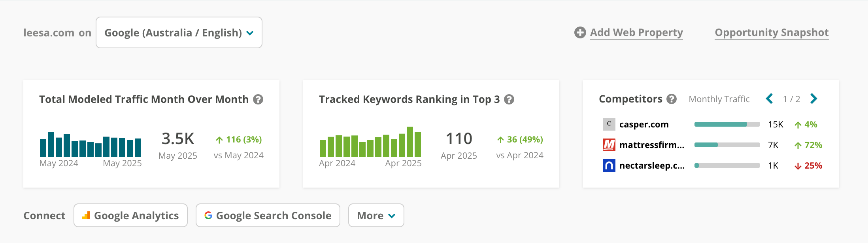
Task: Connect Google Search Console
Action: (268, 215)
